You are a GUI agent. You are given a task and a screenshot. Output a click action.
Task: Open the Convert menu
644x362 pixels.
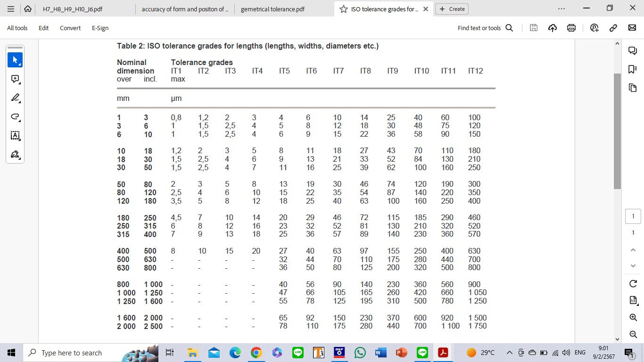click(x=70, y=28)
